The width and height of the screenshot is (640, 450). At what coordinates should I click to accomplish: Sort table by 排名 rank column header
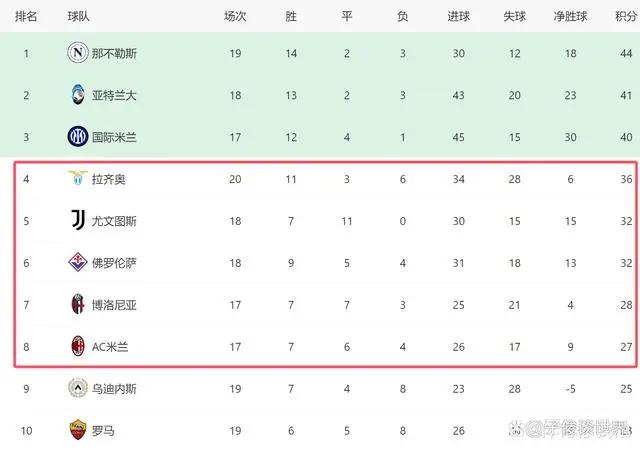point(27,16)
